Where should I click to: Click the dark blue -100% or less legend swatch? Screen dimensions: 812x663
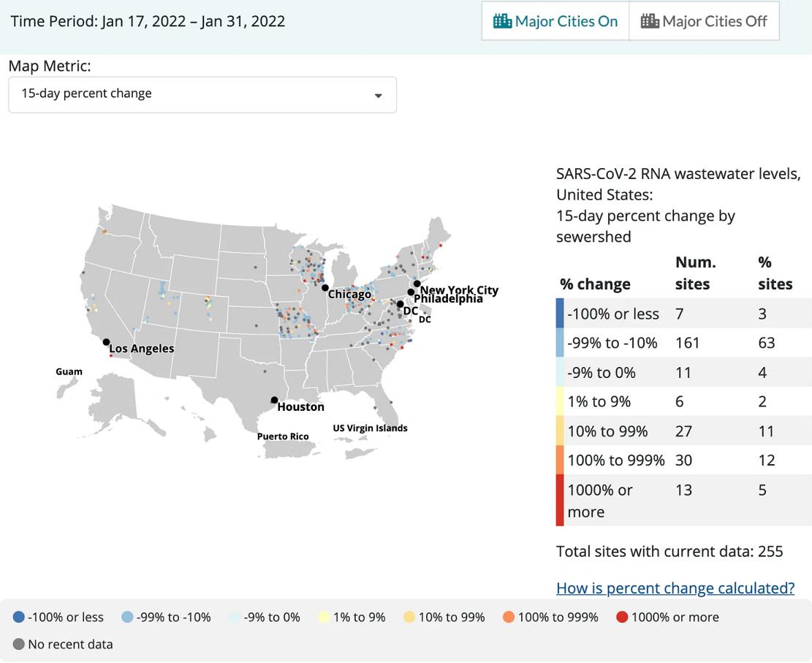19,617
